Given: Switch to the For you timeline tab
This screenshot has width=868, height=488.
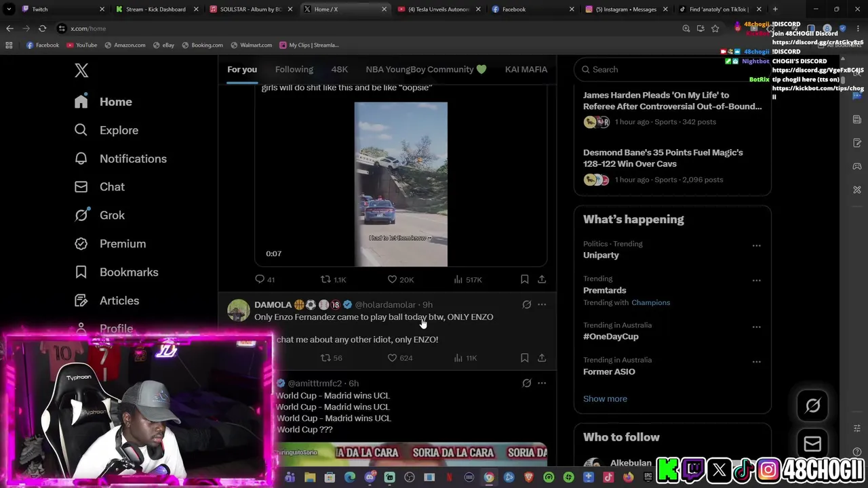Looking at the screenshot, I should pos(242,69).
